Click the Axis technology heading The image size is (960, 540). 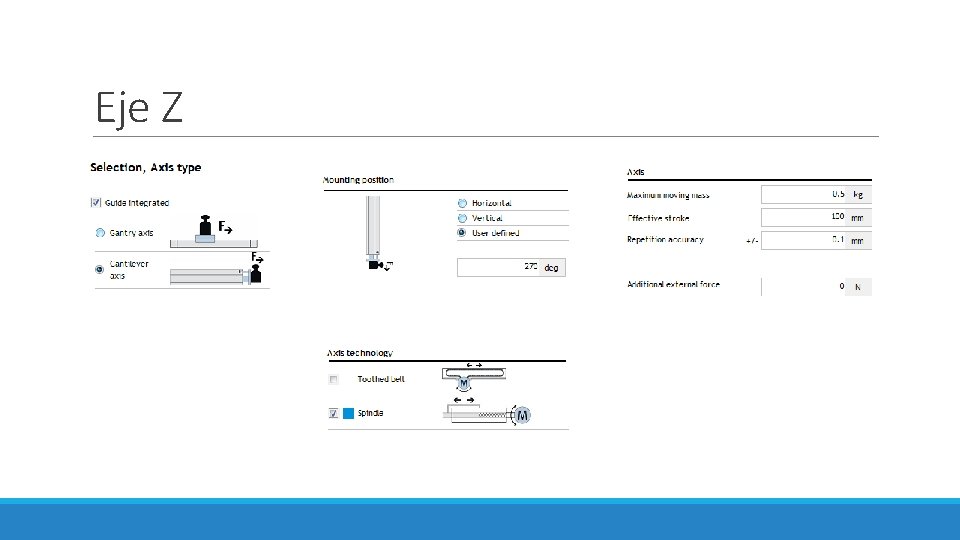tap(360, 353)
